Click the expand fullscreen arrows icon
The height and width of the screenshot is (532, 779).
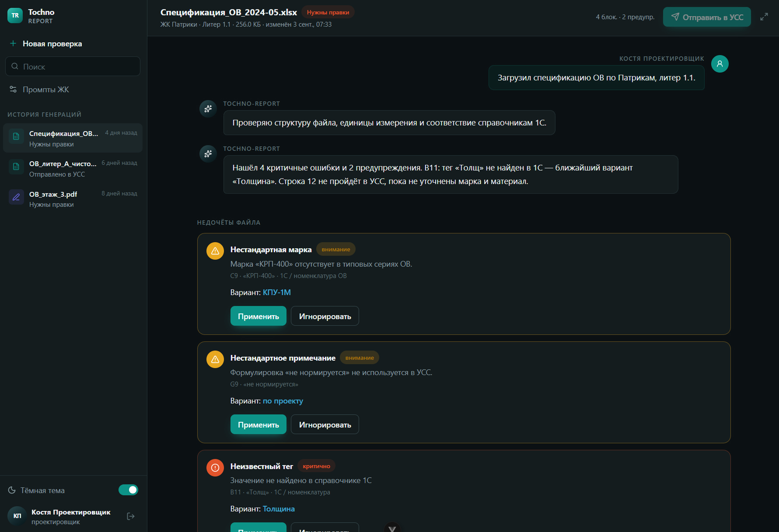(x=764, y=17)
